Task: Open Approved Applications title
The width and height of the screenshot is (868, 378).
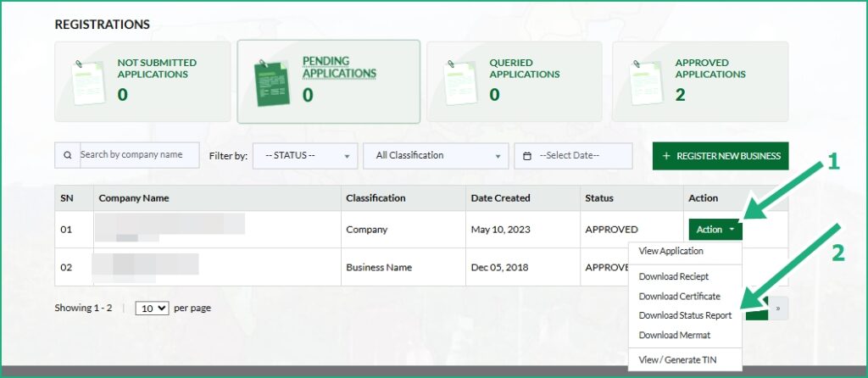Action: (710, 69)
